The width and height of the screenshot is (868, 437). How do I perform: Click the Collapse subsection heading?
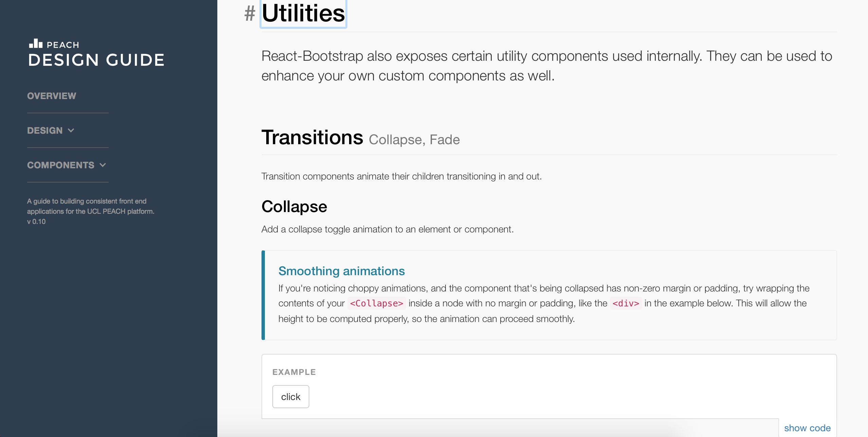(294, 207)
